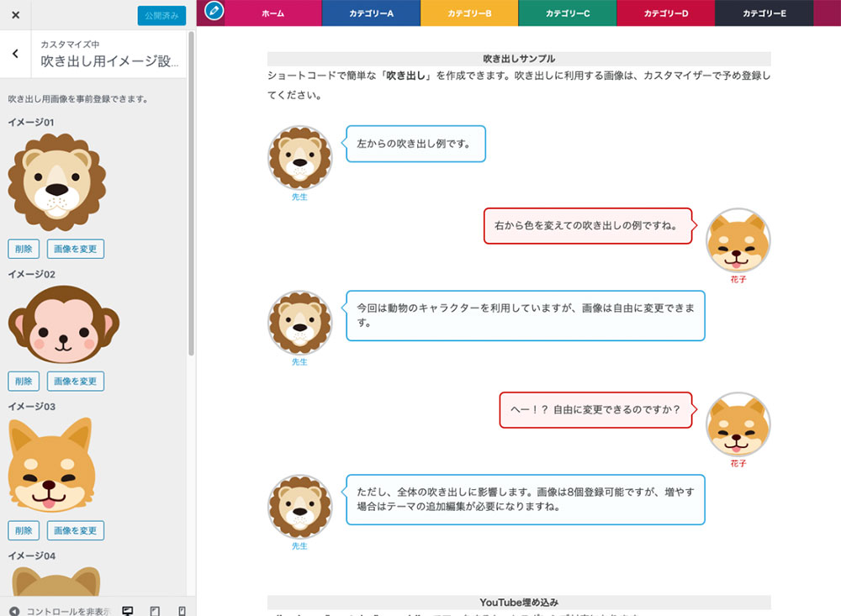Select the partly visible image under イメージ04

56,581
